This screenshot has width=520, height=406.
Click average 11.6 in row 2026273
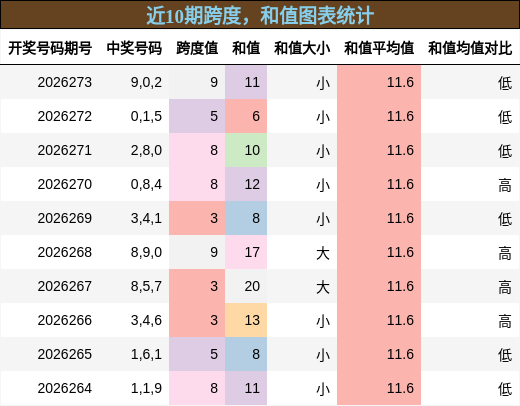click(x=379, y=82)
